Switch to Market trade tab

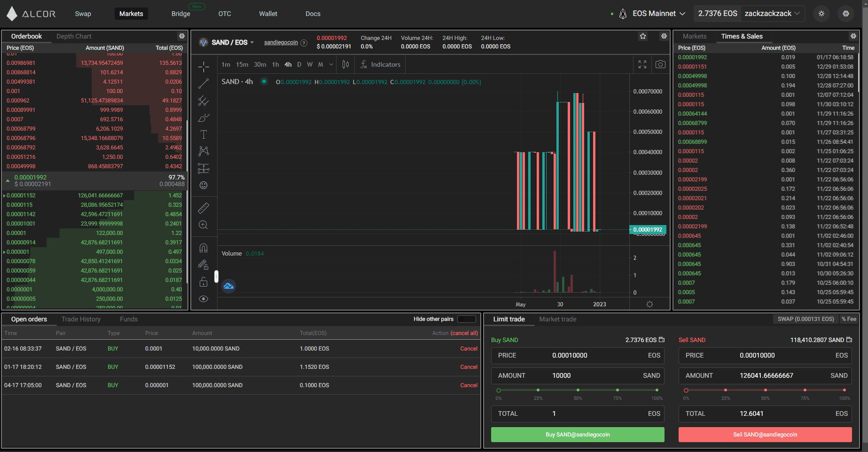558,319
